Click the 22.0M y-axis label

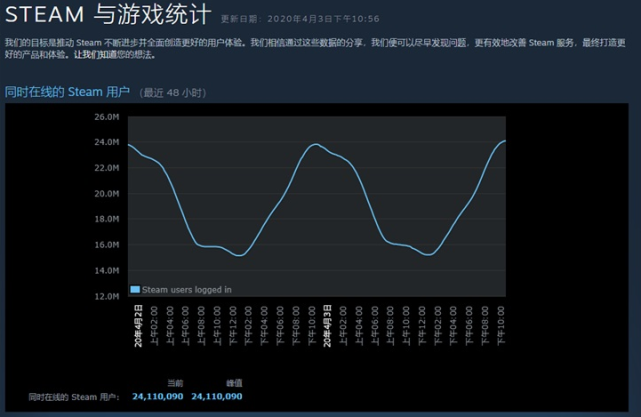pos(107,168)
